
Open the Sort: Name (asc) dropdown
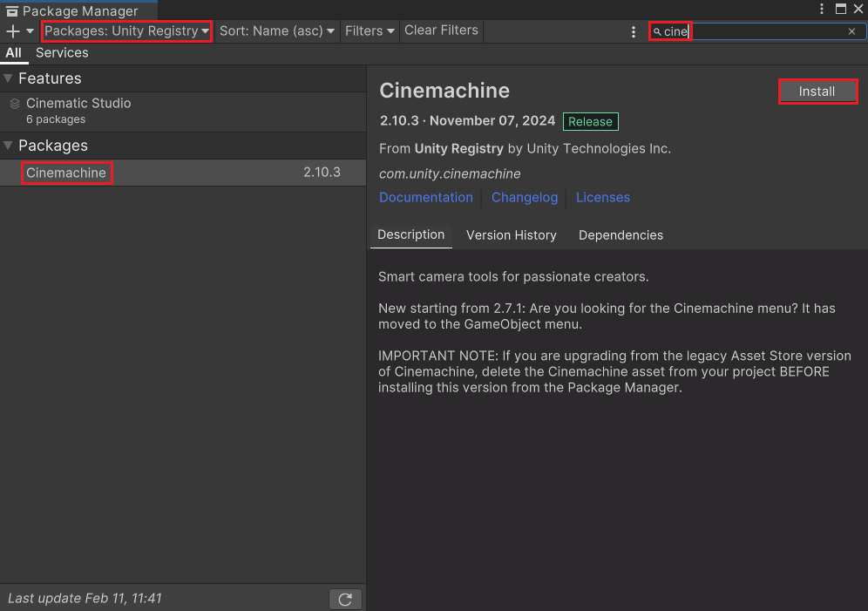[277, 31]
